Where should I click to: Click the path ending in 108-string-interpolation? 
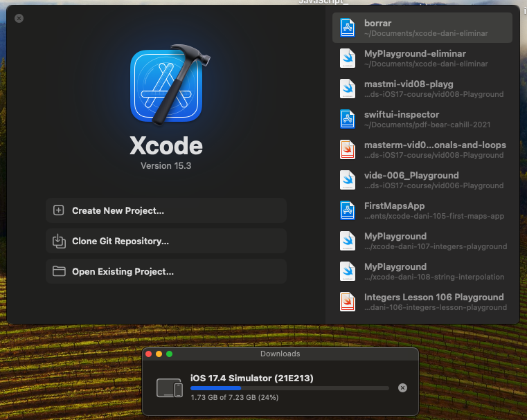[x=434, y=277]
